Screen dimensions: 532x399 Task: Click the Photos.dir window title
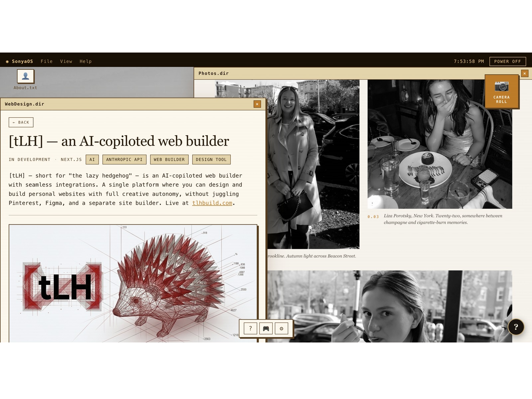[x=213, y=73]
